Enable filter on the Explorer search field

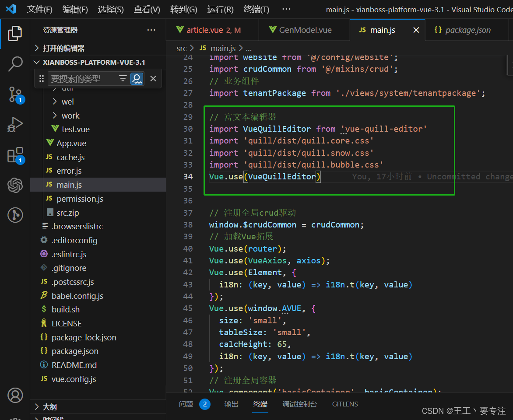click(123, 78)
